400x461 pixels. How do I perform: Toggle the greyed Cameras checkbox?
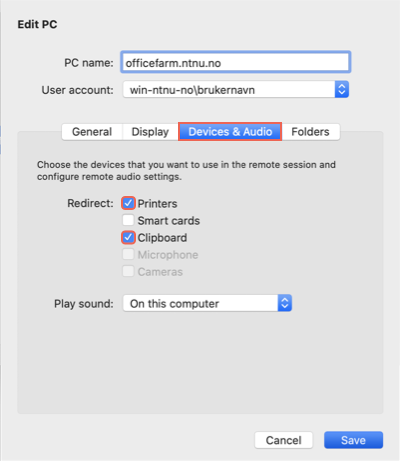pyautogui.click(x=128, y=271)
